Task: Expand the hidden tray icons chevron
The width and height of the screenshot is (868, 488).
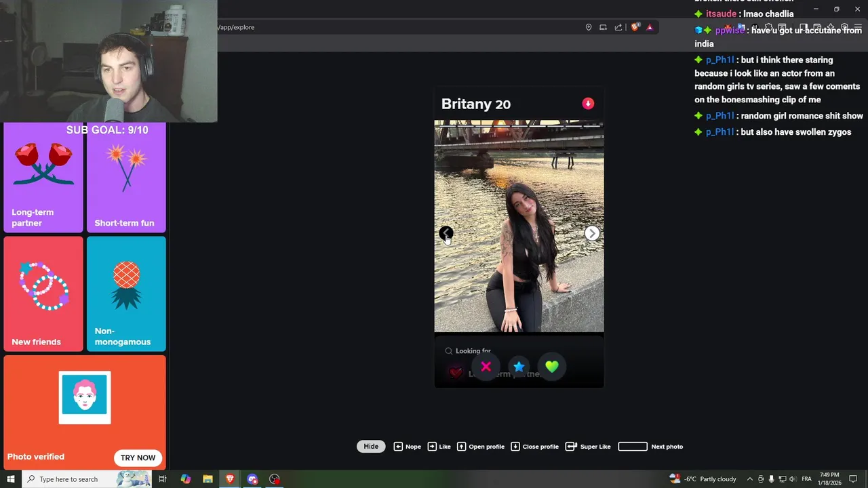Action: click(x=749, y=479)
